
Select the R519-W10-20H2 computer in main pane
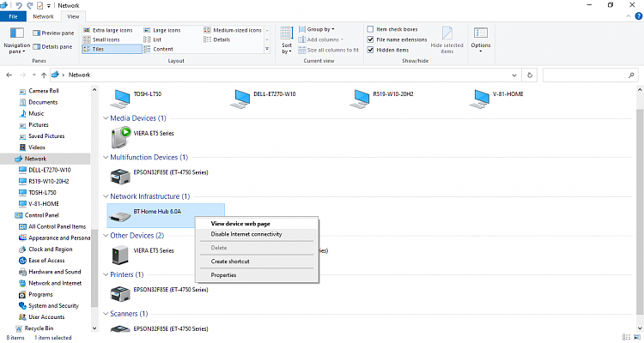coord(384,99)
